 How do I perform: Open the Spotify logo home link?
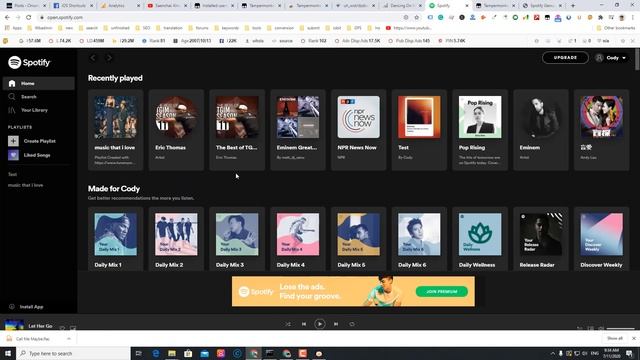click(29, 62)
